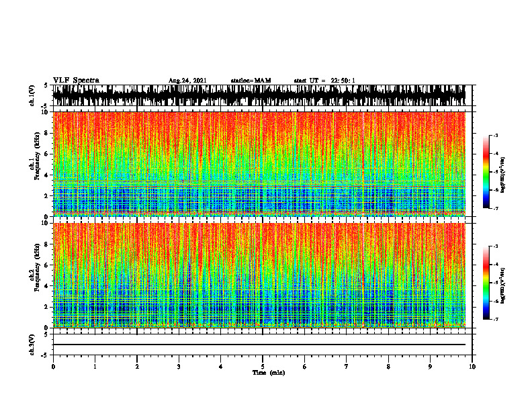
Task: Click the 'start UT = 22:50: 1' label
Action: tap(324, 81)
